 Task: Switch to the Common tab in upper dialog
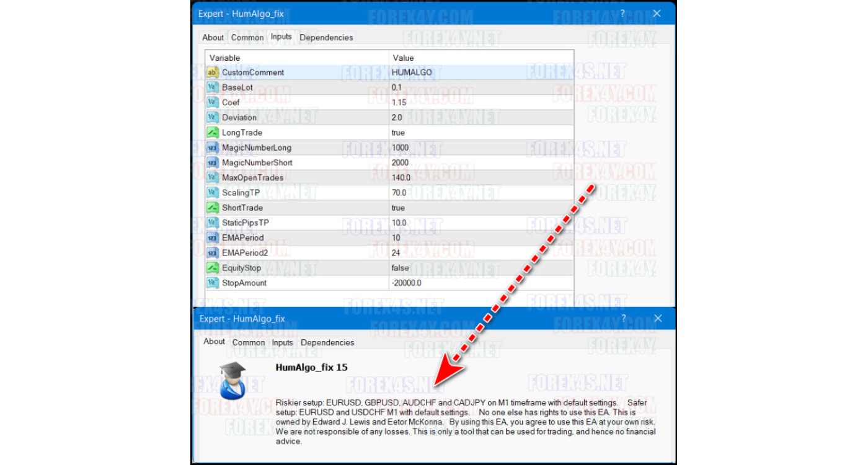click(x=247, y=37)
